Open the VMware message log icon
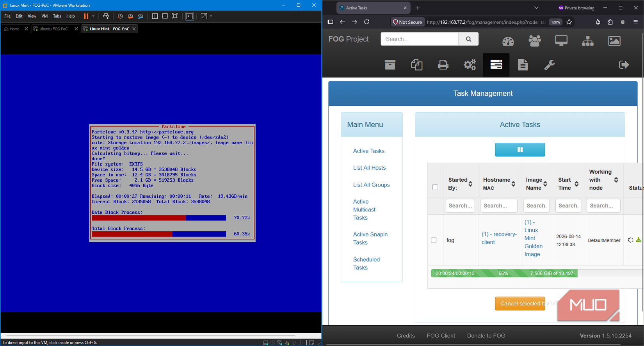The height and width of the screenshot is (346, 644). point(311,342)
